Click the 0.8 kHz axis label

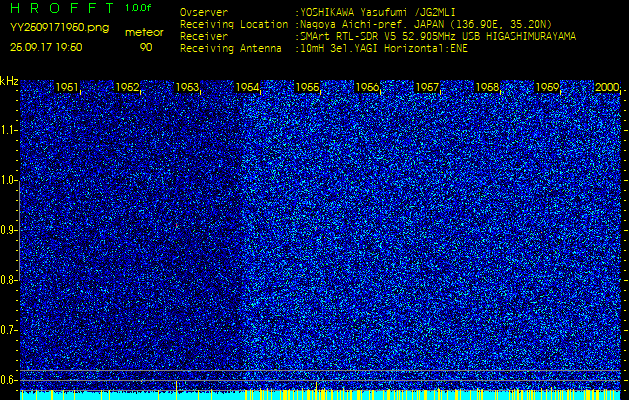7,280
